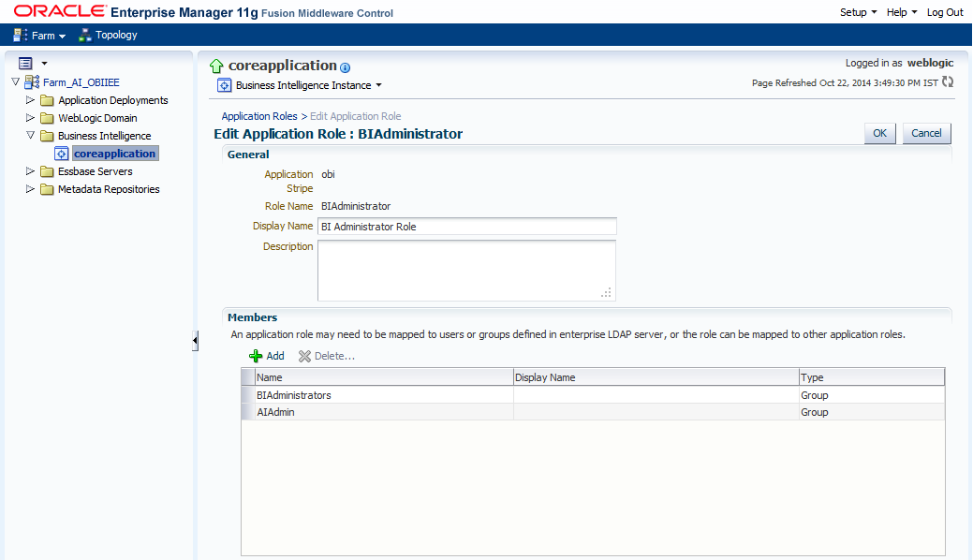
Task: Open the Business Intelligence Instance menu
Action: coord(308,85)
